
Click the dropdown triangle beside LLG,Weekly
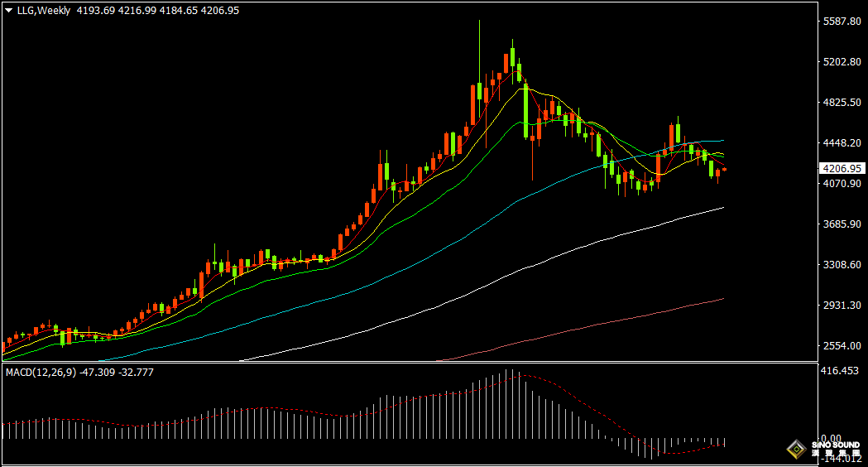9,11
